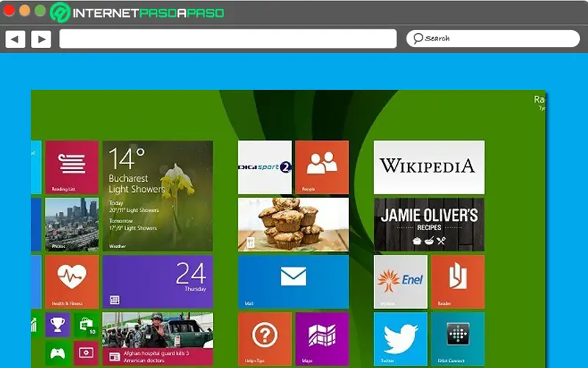Viewport: 588px width, 368px height.
Task: Open the green Finance chart tile
Action: 36,325
